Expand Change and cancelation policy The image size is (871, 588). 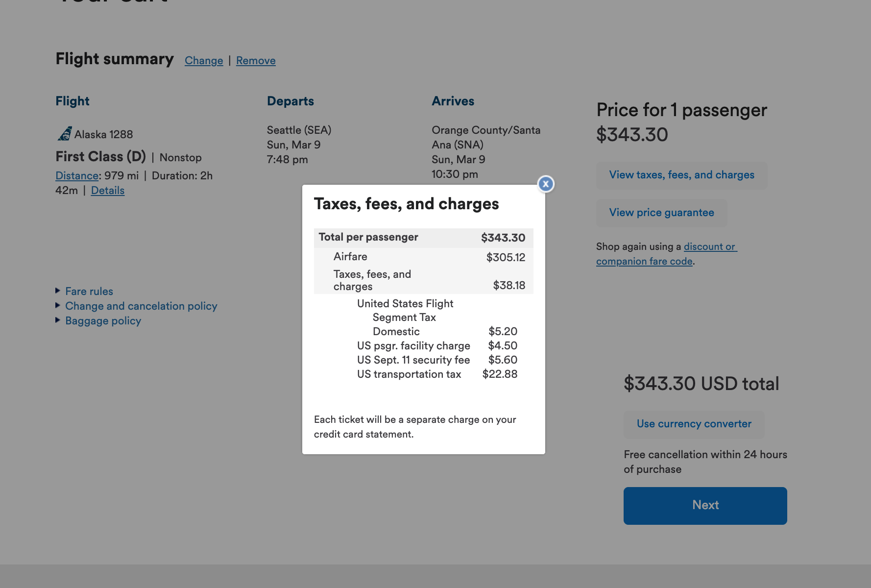pos(141,306)
